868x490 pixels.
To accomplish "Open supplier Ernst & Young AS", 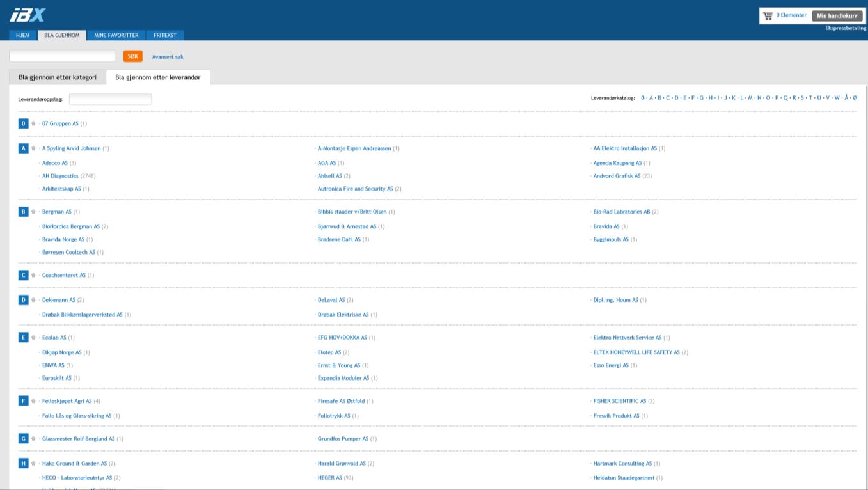I will click(339, 365).
